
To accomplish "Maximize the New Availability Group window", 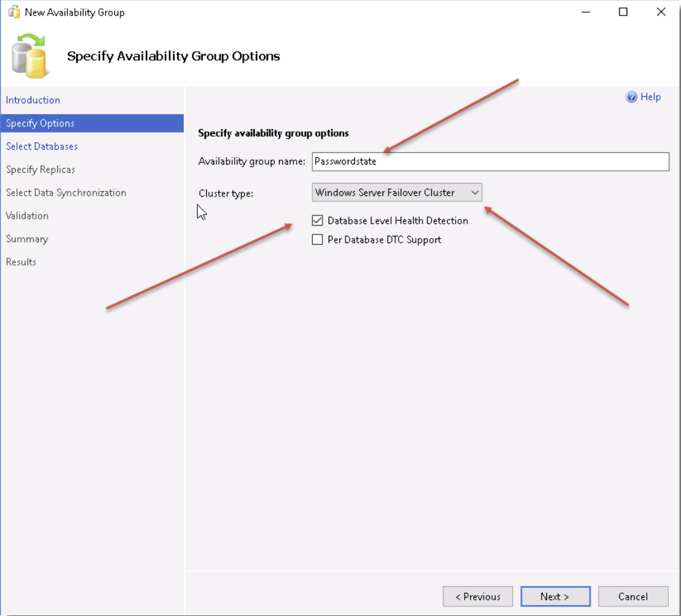I will click(623, 12).
